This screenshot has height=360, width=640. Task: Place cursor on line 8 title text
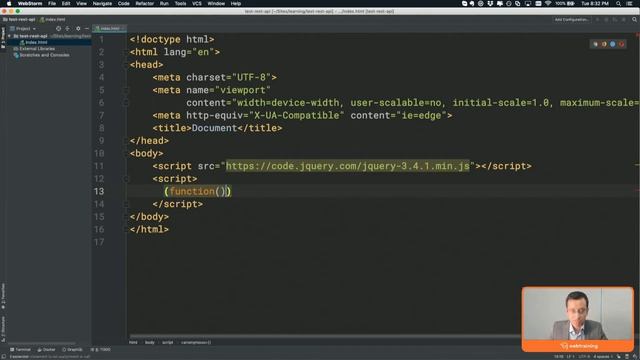coord(214,128)
